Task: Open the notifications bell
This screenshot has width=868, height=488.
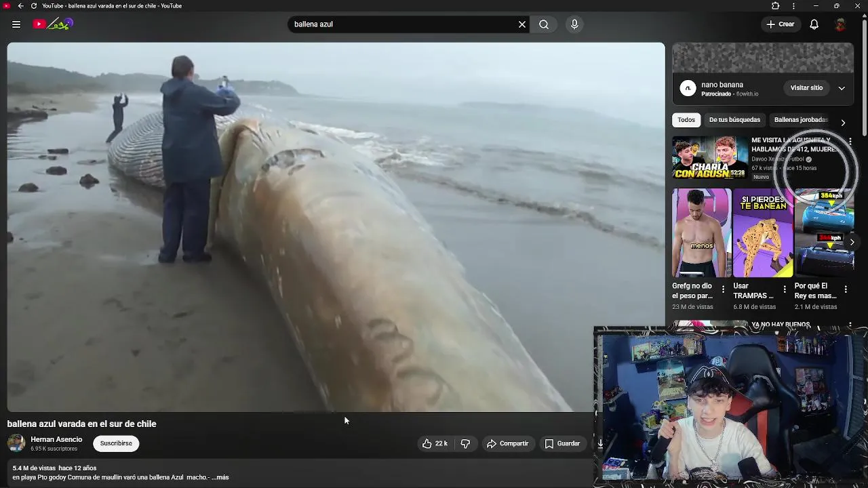Action: (x=814, y=24)
